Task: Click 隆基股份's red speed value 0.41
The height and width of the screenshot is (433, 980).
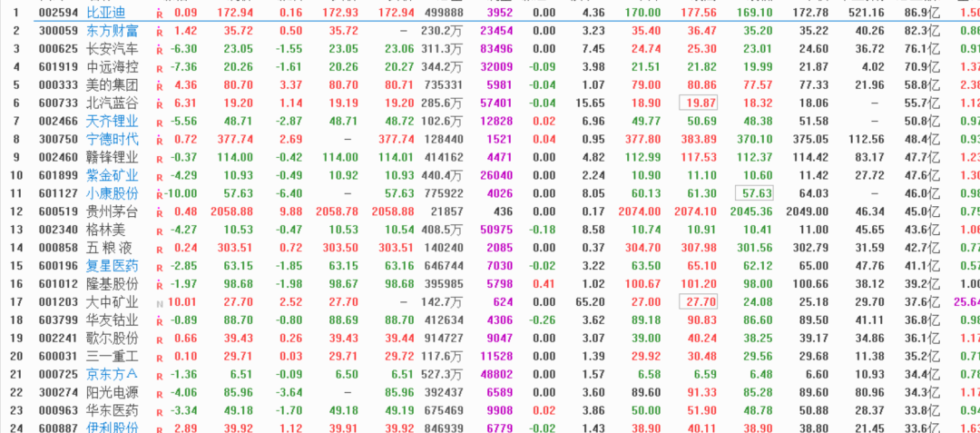Action: point(544,284)
